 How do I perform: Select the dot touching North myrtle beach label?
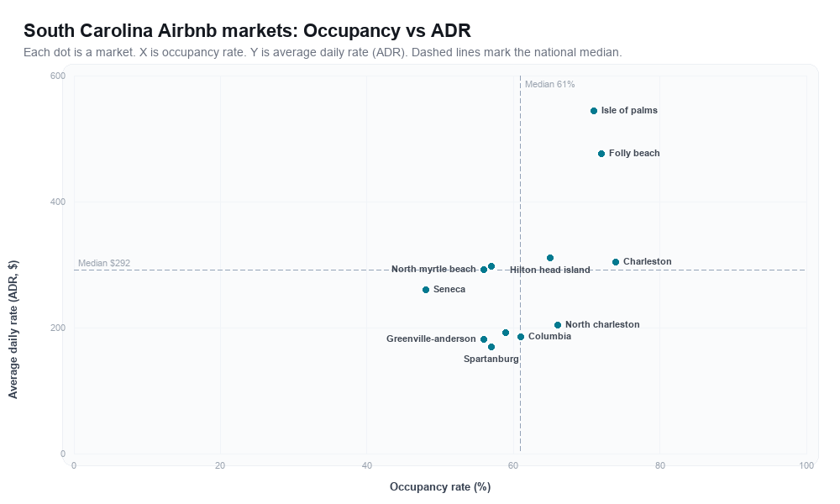484,270
